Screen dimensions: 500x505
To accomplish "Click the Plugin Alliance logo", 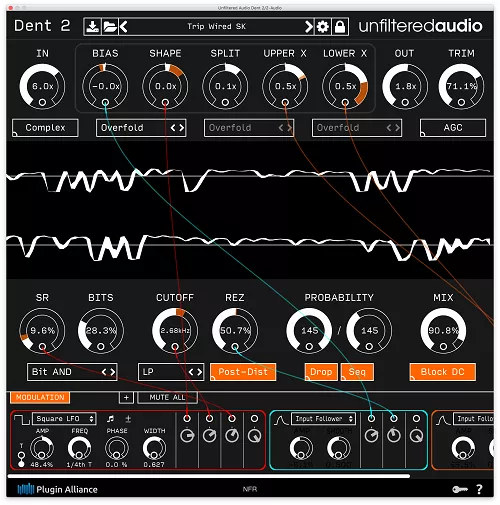I will (57, 489).
